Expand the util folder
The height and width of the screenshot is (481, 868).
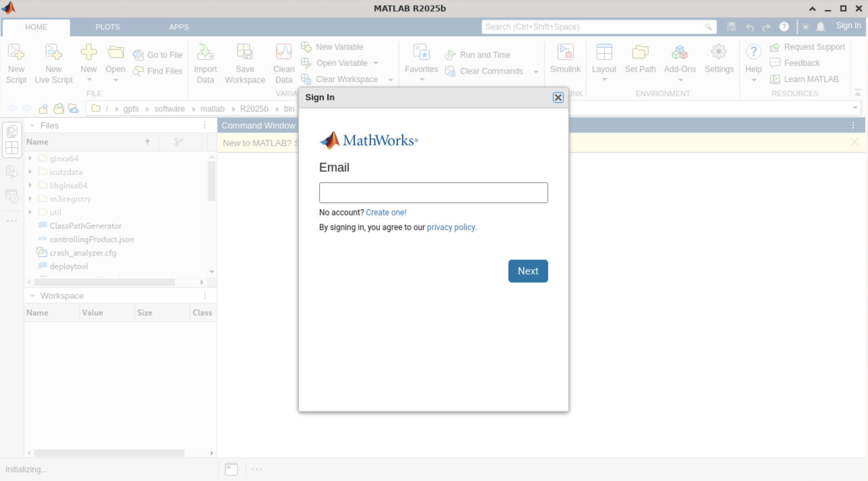30,212
